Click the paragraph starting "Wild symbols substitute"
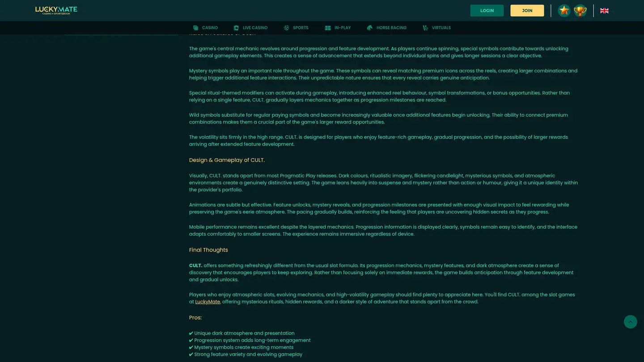This screenshot has height=362, width=644. (379, 118)
